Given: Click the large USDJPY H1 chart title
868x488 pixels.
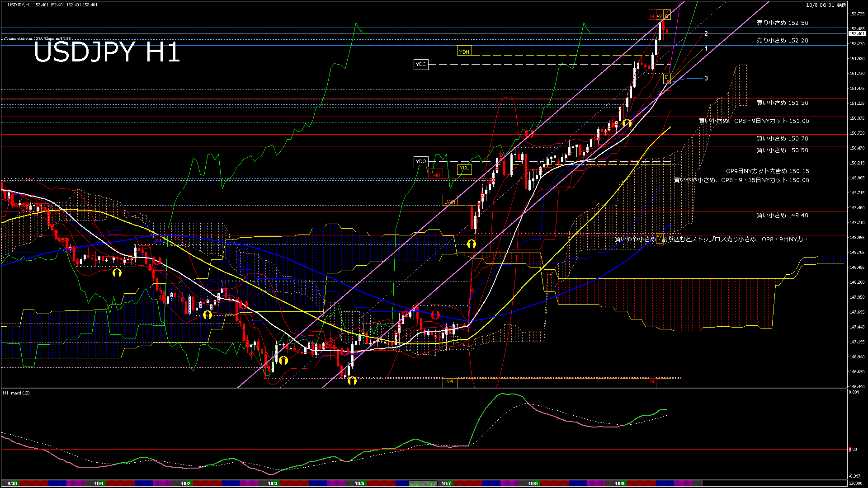Looking at the screenshot, I should pos(107,52).
